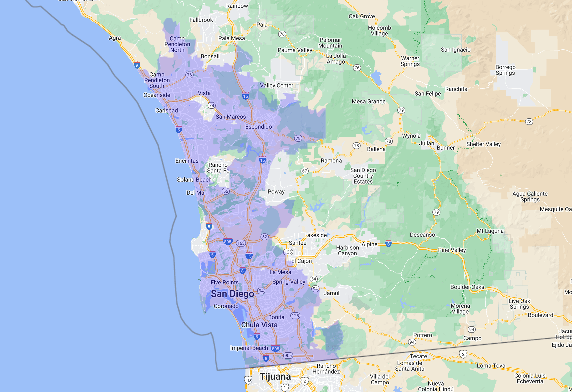Click the Ramona label

point(331,160)
